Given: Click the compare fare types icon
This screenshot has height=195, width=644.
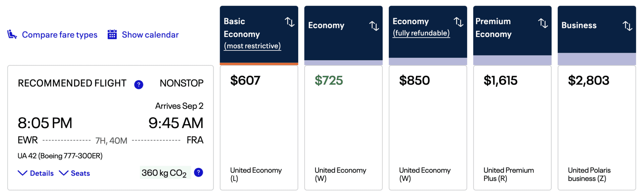Looking at the screenshot, I should [12, 34].
